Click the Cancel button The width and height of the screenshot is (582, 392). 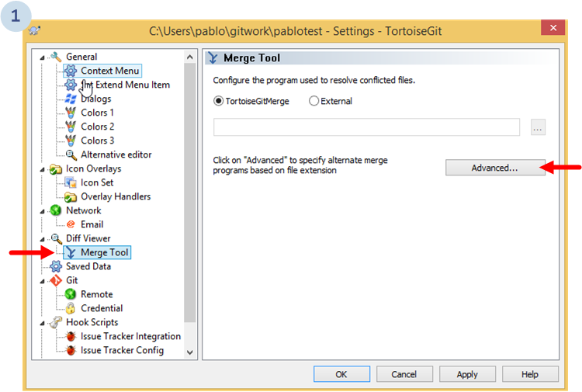click(404, 374)
